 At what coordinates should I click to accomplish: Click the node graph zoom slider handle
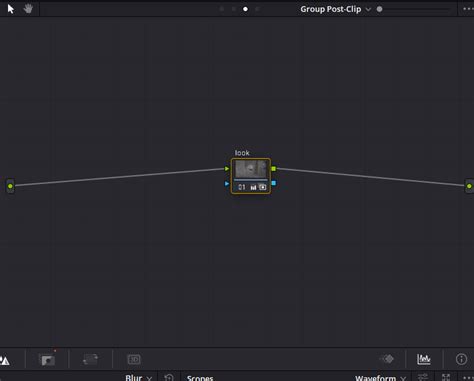[x=379, y=9]
